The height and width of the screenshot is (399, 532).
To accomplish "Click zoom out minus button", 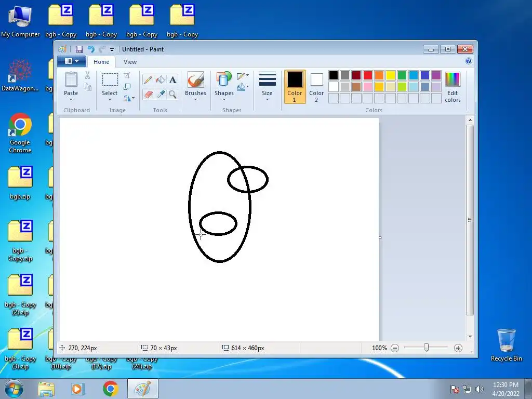I will 395,348.
